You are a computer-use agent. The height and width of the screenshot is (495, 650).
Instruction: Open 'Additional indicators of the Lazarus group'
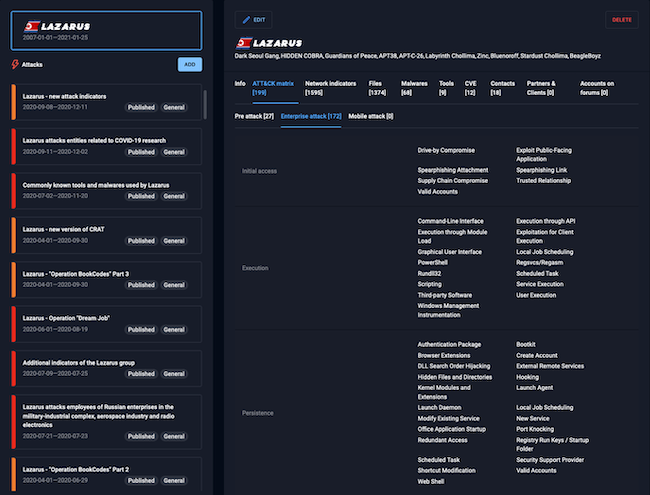[x=108, y=368]
